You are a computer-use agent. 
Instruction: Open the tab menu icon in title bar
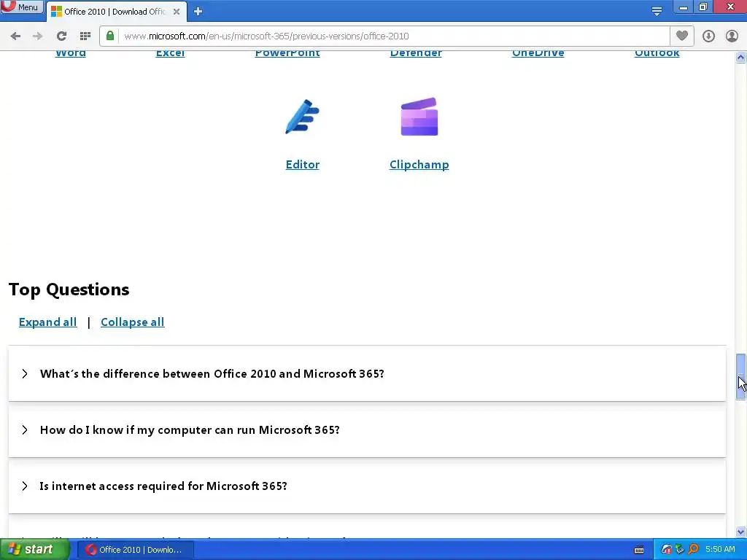(x=657, y=10)
